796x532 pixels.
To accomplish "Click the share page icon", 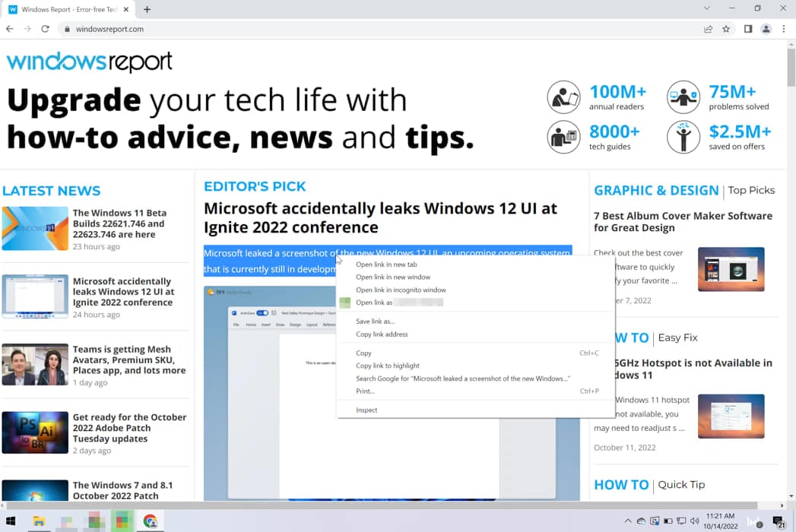I will [x=708, y=29].
